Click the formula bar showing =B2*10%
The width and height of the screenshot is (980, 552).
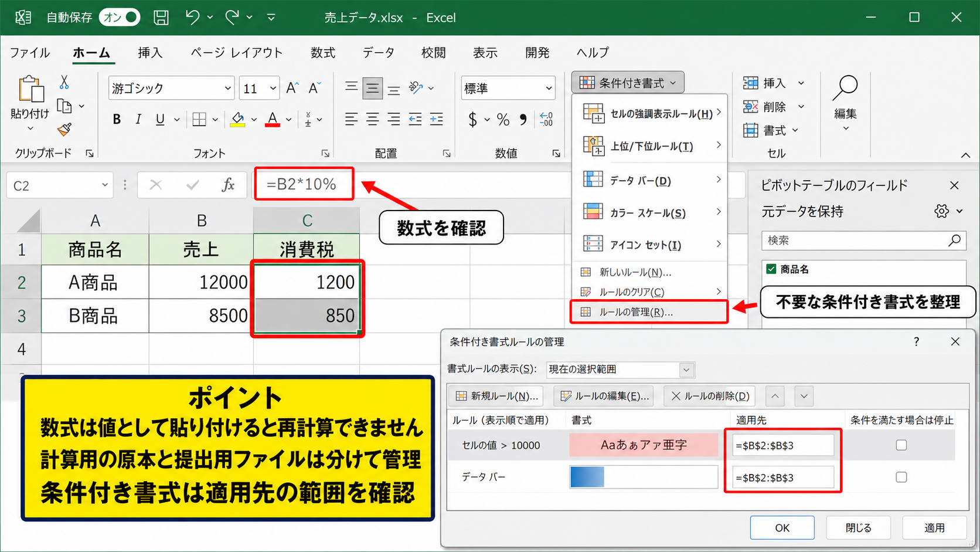[304, 184]
